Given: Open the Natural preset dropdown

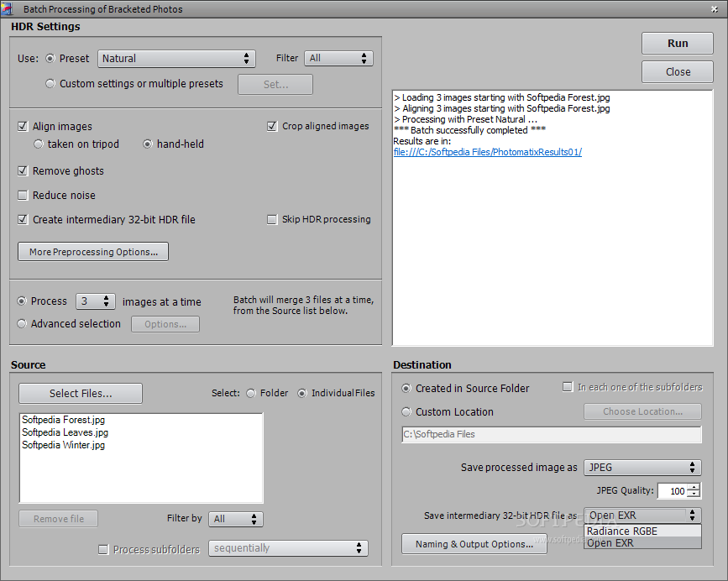Looking at the screenshot, I should 176,59.
